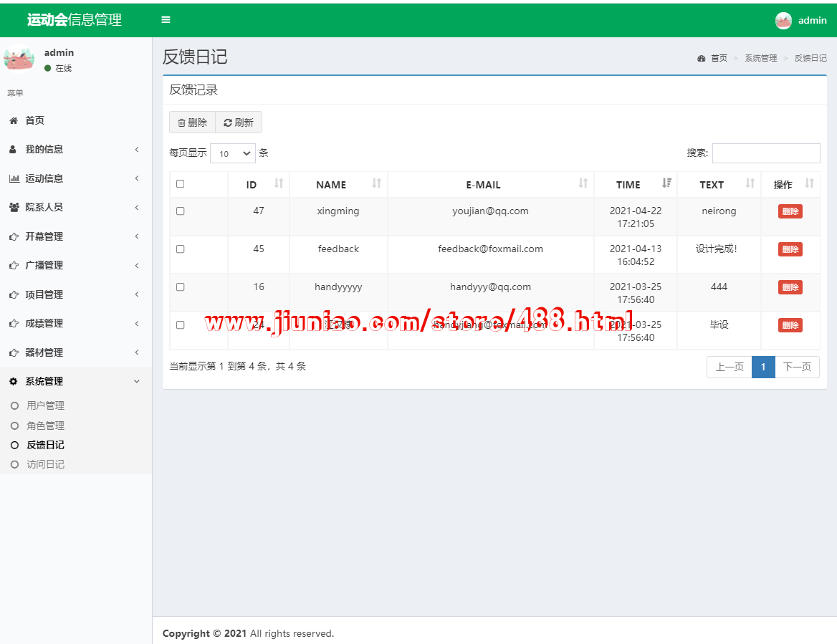Sort by E-MAIL column arrows
Screen dimensions: 837x644
[583, 183]
